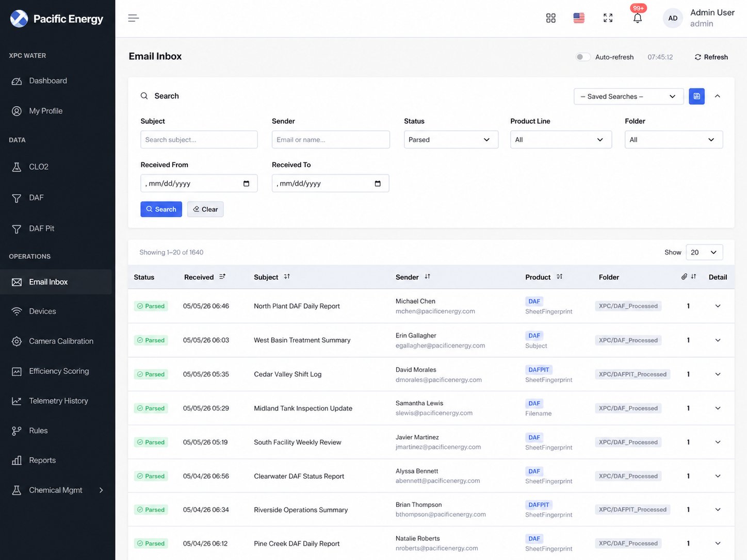Sort table by Product column icon

coord(560,277)
